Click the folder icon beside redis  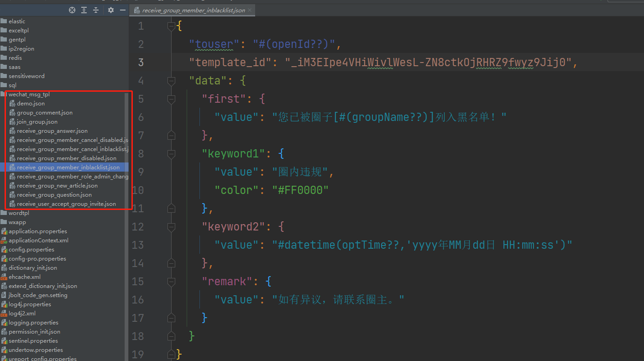tap(4, 58)
